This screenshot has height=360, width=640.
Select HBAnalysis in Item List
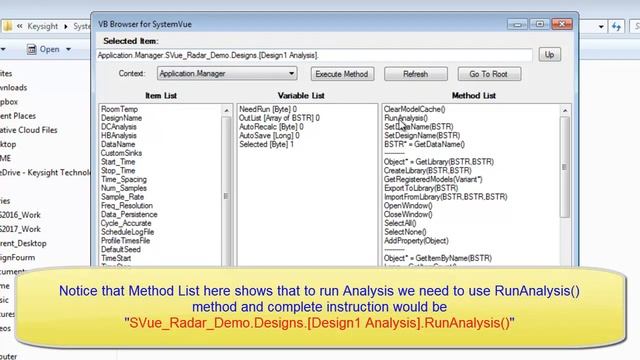pos(119,136)
